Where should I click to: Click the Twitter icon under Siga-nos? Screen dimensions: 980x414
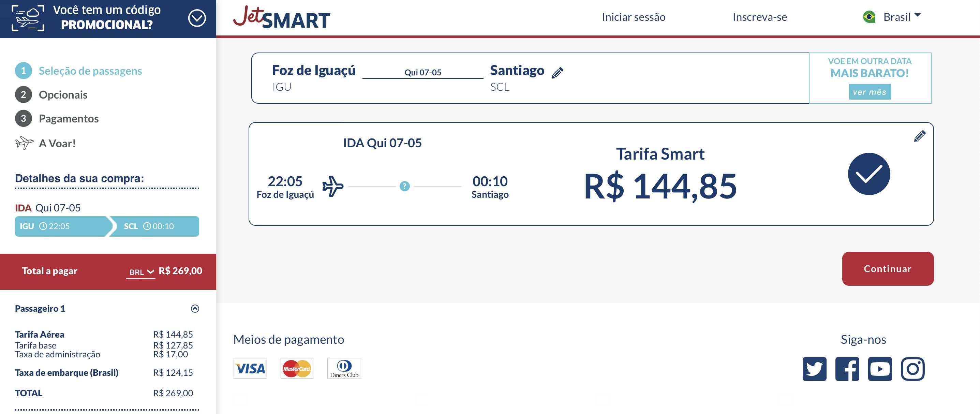coord(815,369)
